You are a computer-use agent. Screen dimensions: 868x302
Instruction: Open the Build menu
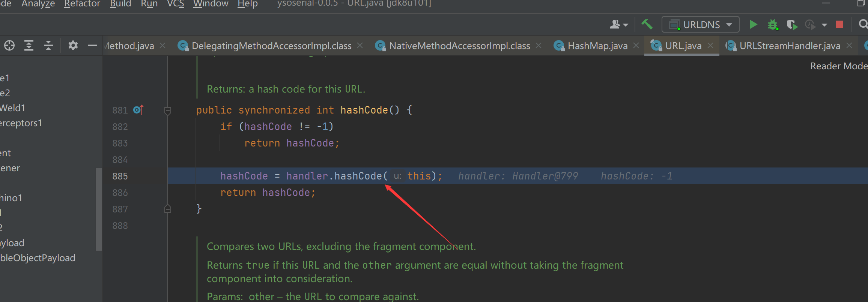tap(120, 4)
